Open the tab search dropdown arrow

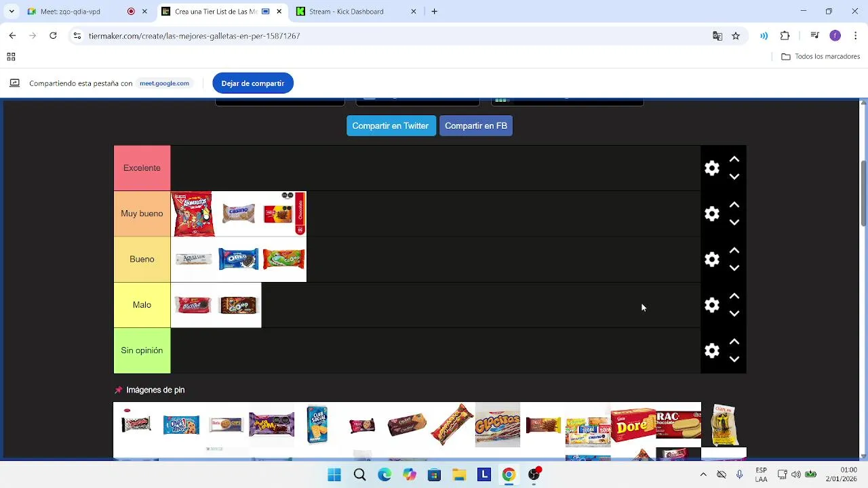[x=11, y=12]
